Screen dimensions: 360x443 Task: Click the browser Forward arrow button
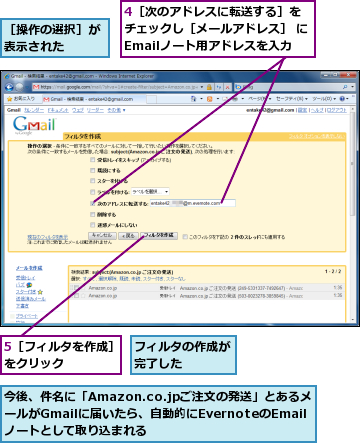19,87
